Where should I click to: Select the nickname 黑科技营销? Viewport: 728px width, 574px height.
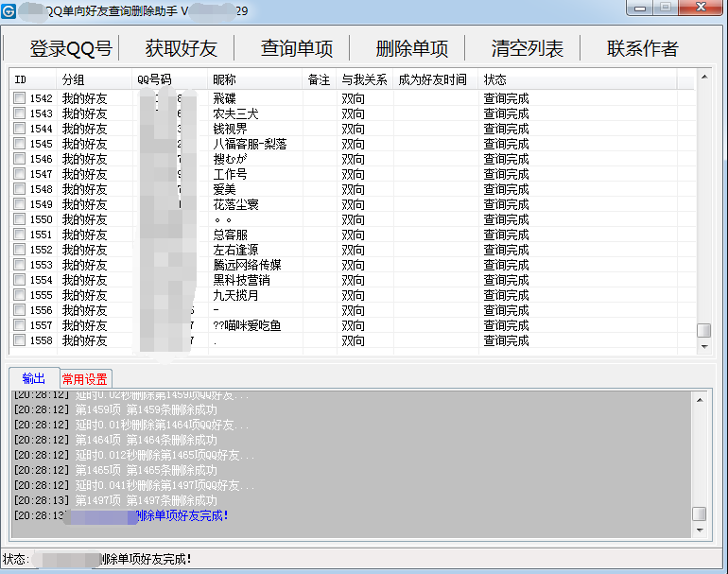(x=241, y=280)
